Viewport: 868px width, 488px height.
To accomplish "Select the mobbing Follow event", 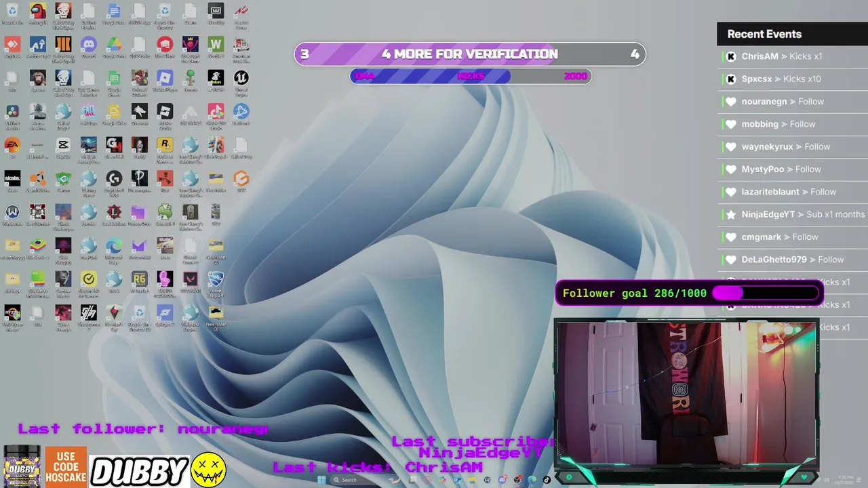I will point(792,124).
